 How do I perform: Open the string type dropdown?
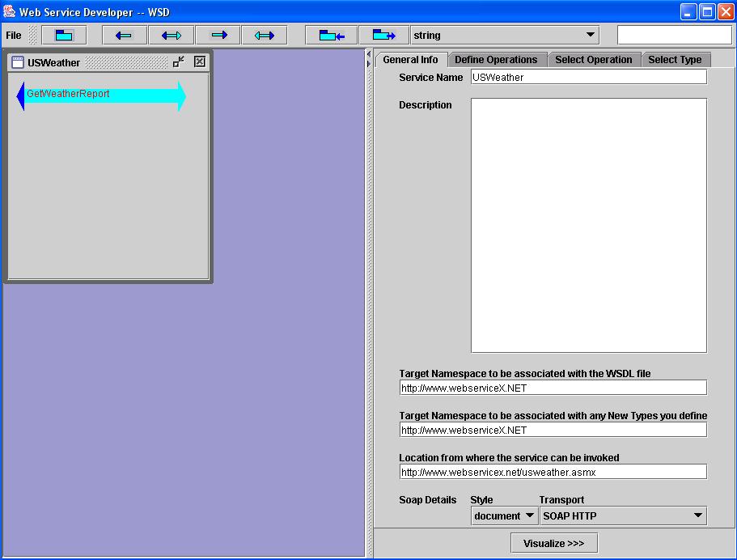pyautogui.click(x=505, y=36)
